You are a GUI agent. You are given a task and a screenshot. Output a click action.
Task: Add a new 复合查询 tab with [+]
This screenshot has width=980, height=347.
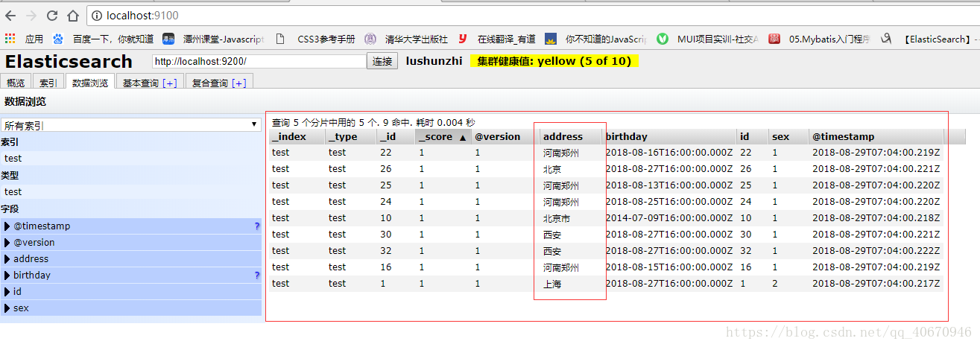(x=239, y=83)
